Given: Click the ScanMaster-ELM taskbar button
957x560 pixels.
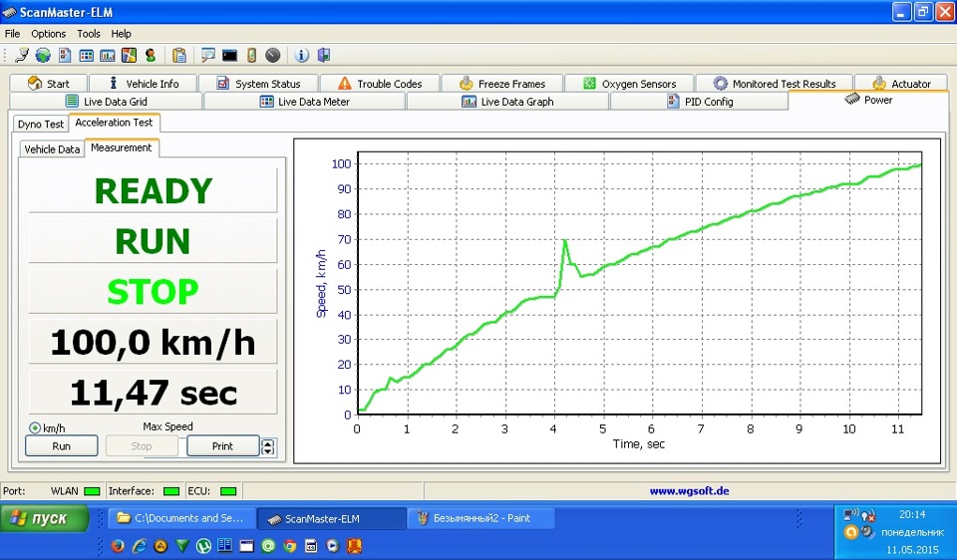Looking at the screenshot, I should [331, 518].
